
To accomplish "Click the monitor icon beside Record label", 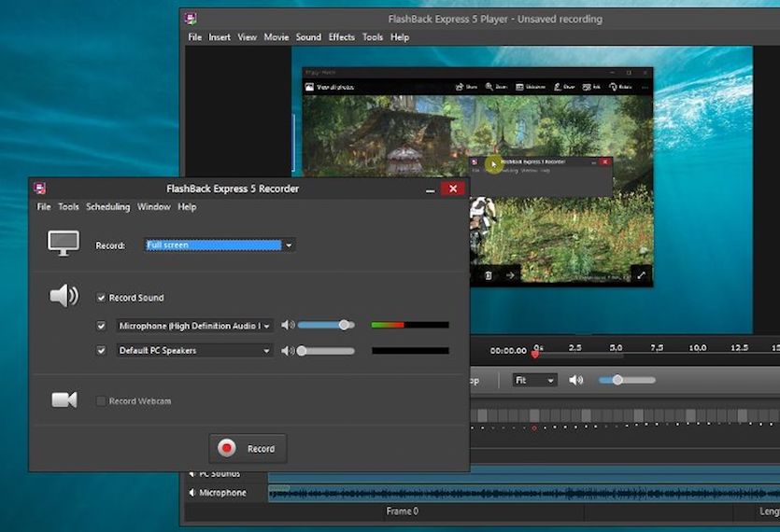I will [x=64, y=243].
